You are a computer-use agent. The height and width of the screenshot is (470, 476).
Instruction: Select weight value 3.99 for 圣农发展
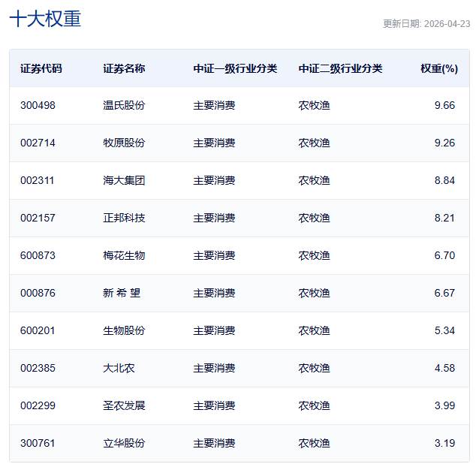(x=444, y=405)
